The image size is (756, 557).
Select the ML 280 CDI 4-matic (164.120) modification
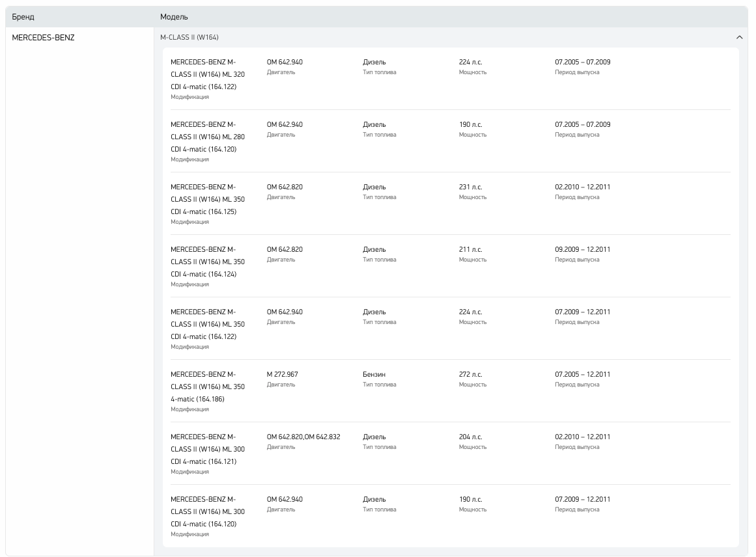point(208,137)
